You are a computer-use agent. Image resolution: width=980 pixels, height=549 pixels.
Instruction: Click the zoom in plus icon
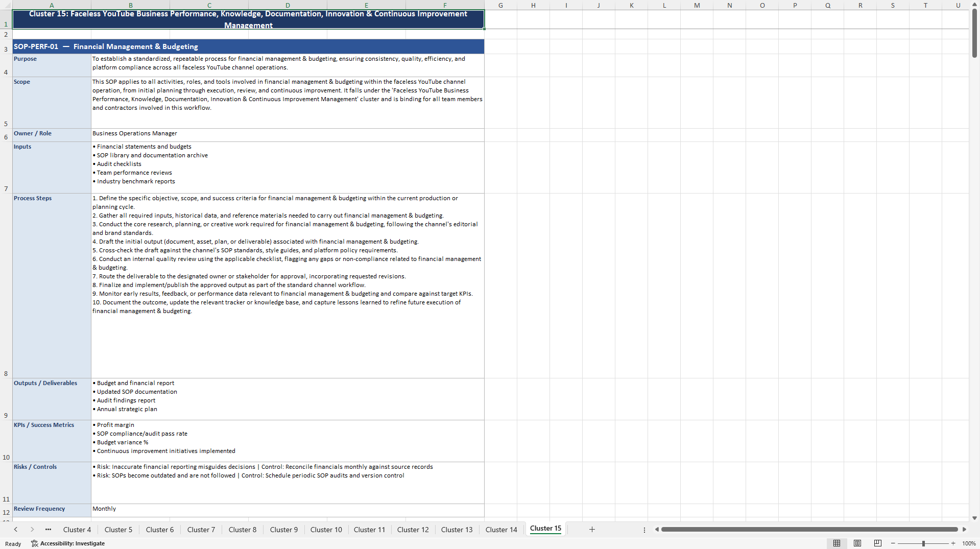point(953,543)
